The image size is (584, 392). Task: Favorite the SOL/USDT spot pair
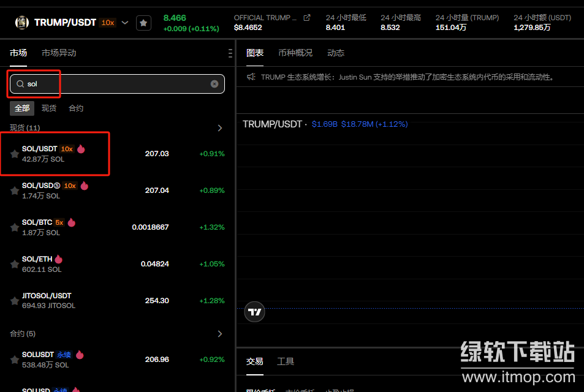tap(15, 154)
